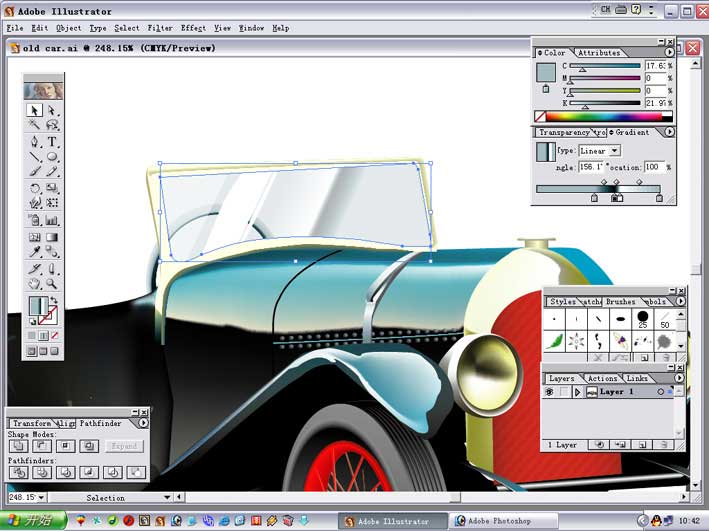Select the Hand tool
This screenshot has height=531, width=709.
(34, 284)
